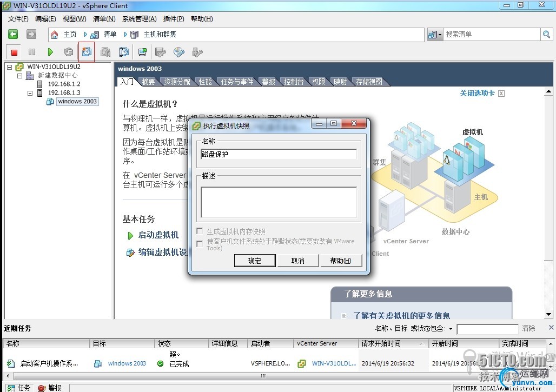Viewport: 556px width, 392px height.
Task: Close the recent tasks panel
Action: 551,328
